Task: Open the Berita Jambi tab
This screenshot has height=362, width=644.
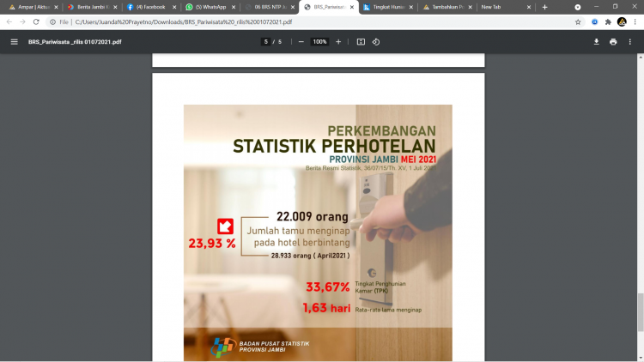Action: pyautogui.click(x=89, y=7)
